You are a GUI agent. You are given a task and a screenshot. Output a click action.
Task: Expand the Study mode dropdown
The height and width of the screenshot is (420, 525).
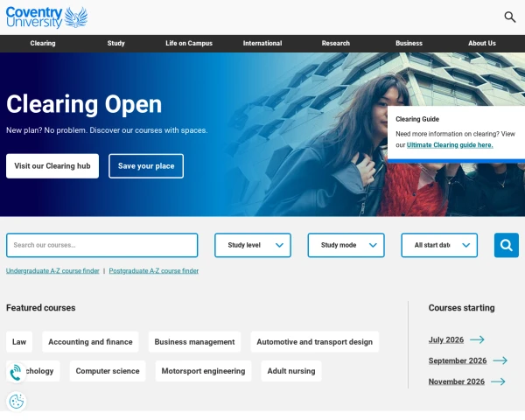pos(346,245)
